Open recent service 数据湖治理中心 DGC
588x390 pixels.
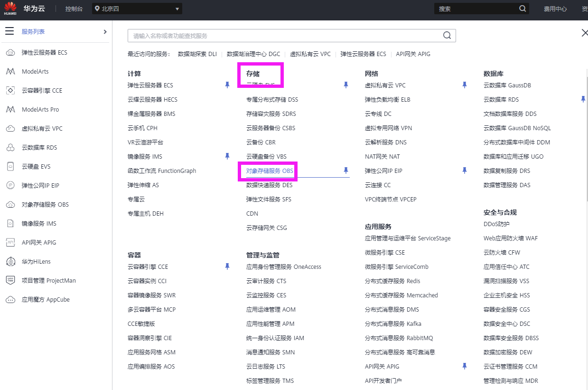(x=253, y=54)
